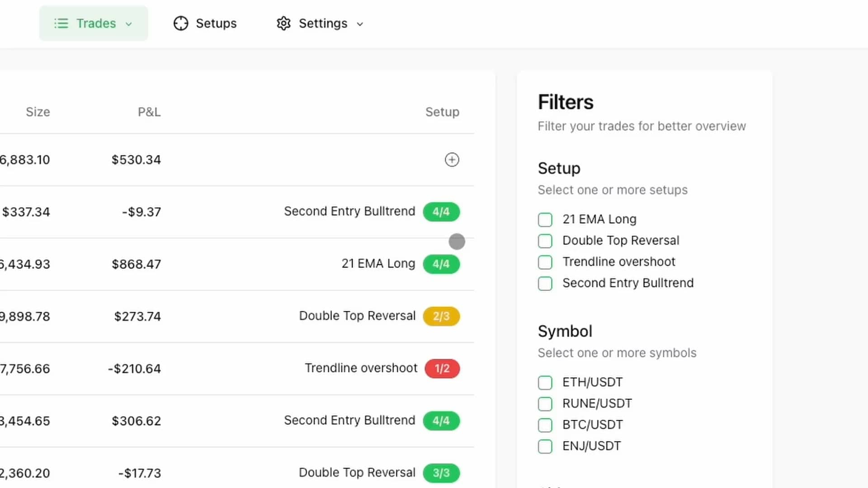Click the $530.34 P&L value
This screenshot has height=488, width=868.
coord(136,160)
